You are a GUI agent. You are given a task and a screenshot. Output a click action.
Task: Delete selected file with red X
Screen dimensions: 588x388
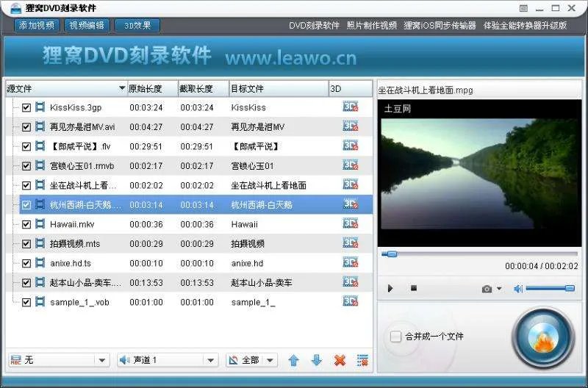click(x=340, y=361)
